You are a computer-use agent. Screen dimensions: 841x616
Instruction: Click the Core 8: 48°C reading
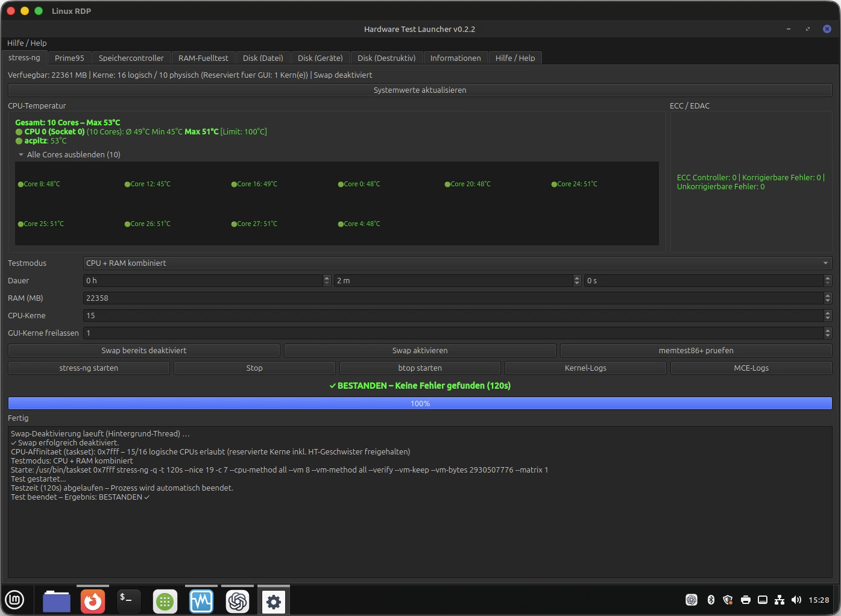point(39,184)
